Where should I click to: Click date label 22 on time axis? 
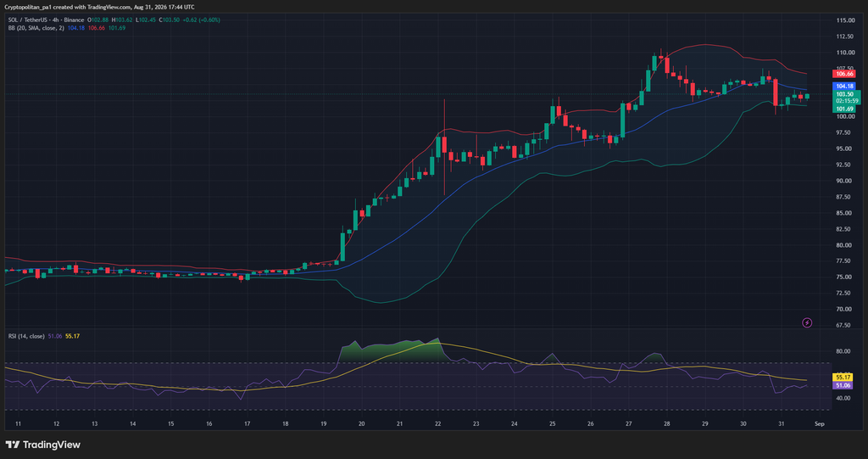[438, 423]
